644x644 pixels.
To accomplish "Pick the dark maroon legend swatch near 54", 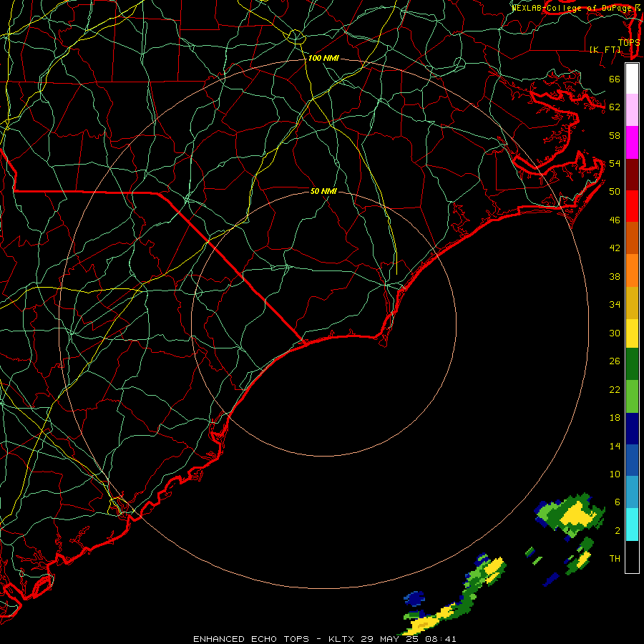I will pos(632,175).
